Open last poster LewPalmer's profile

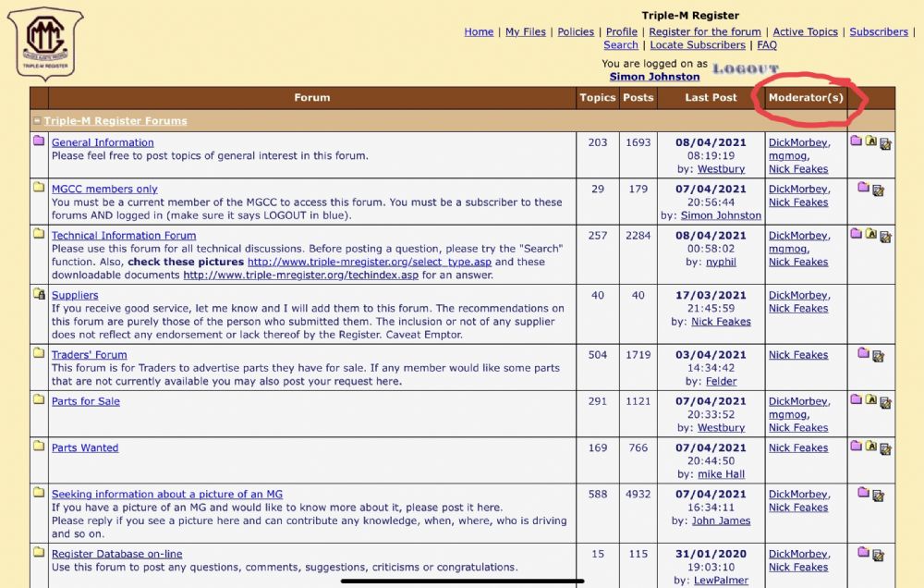coord(721,581)
